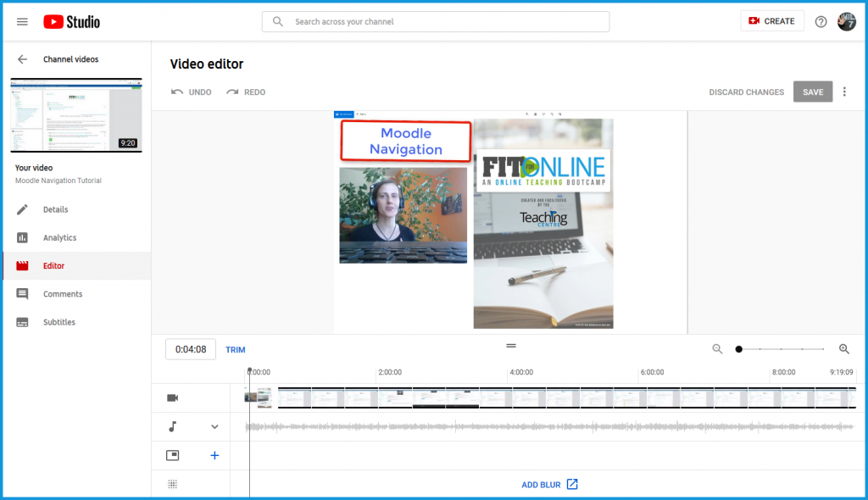The height and width of the screenshot is (500, 868).
Task: Click the playhead at 0:00:00
Action: [250, 369]
